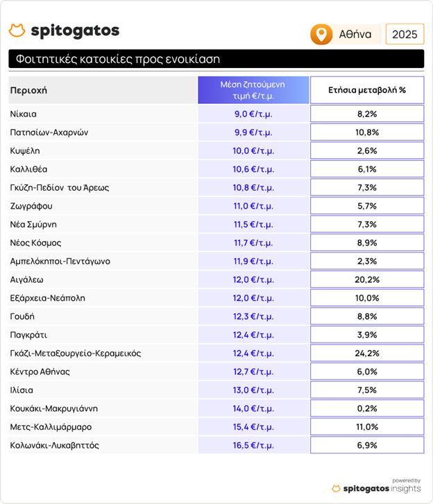Viewport: 433px width, 504px height.
Task: Click the Φοιτητικές κατοικίες προς ενοικίαση title bar
Action: coord(215,60)
